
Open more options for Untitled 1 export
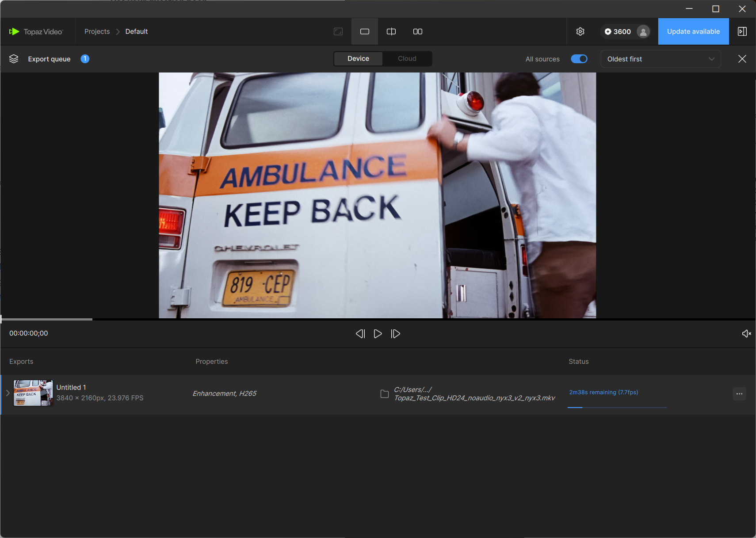pos(739,394)
